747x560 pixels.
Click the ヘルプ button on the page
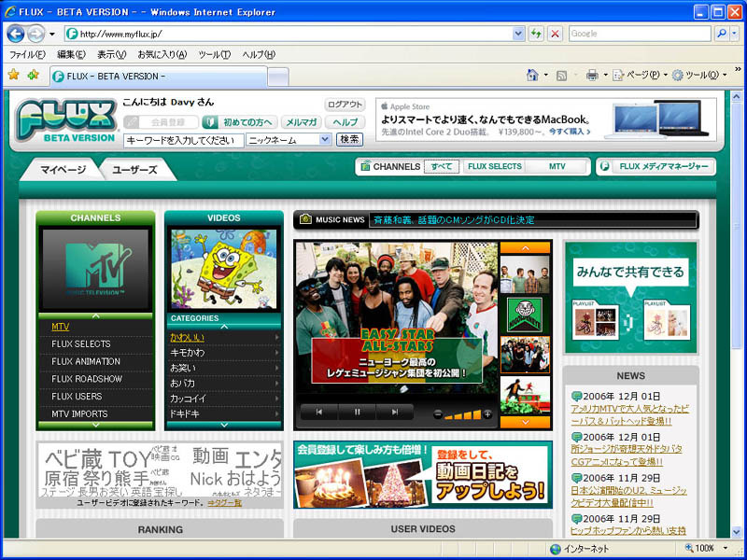345,122
